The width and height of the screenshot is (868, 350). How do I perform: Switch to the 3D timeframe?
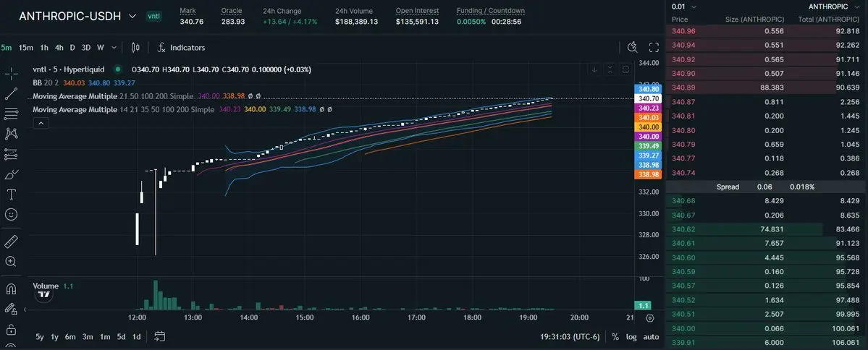[x=86, y=48]
